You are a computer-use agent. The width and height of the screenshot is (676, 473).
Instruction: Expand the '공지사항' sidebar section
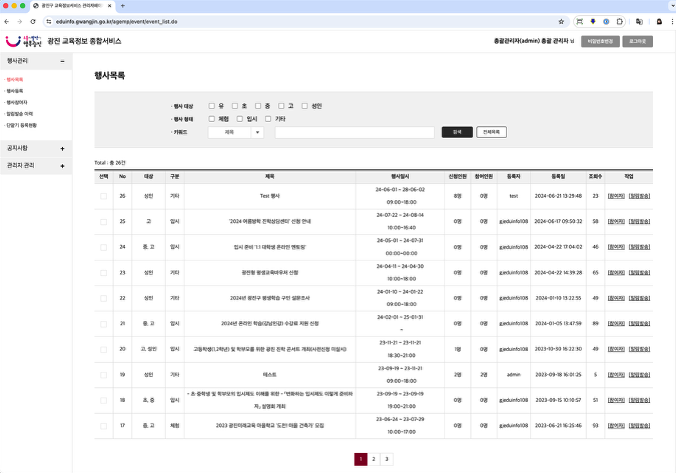click(x=62, y=148)
